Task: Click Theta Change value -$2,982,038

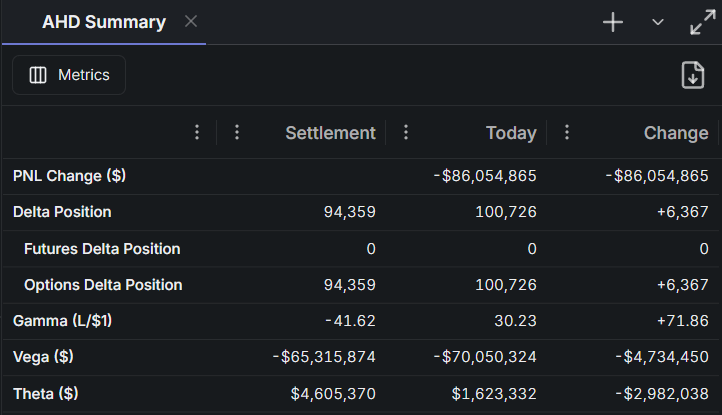Action: point(662,394)
